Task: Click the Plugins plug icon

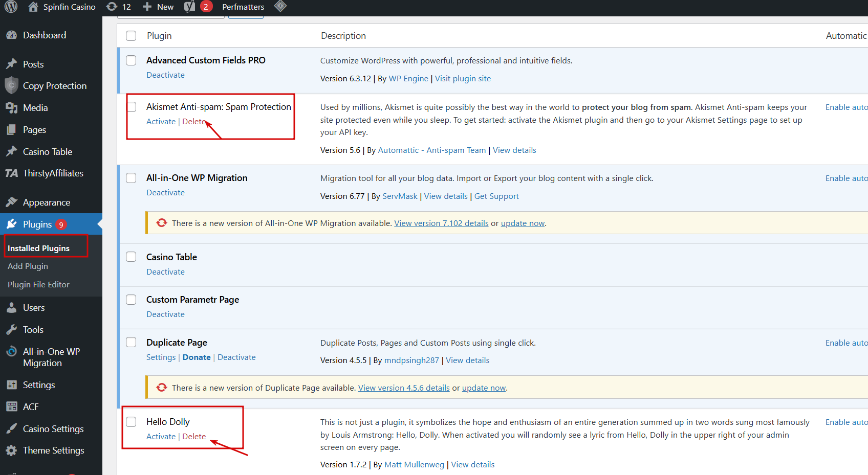Action: pyautogui.click(x=11, y=224)
